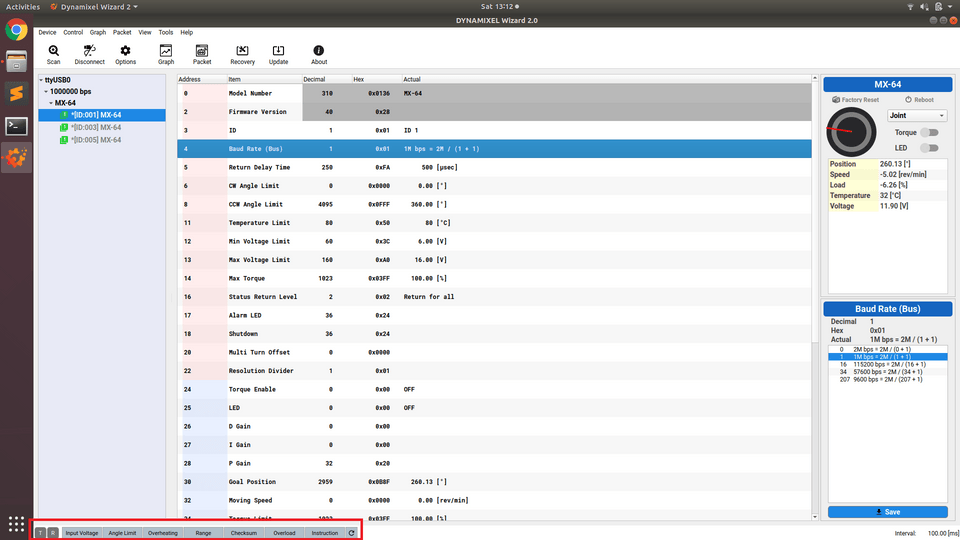Click Overload error indicator
Image resolution: width=960 pixels, height=540 pixels.
click(284, 533)
